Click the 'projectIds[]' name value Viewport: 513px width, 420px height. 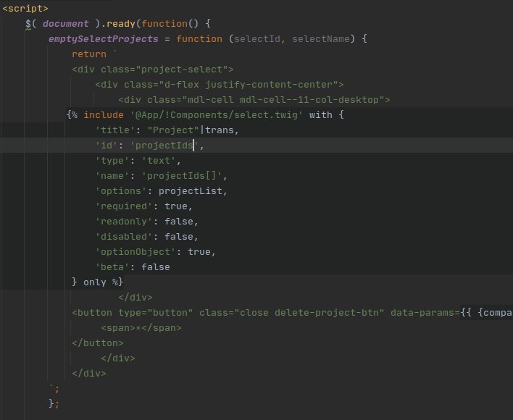pos(182,176)
